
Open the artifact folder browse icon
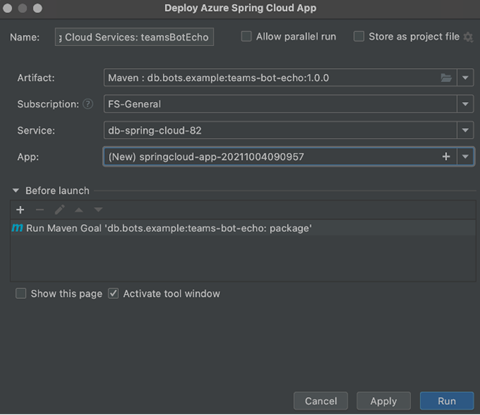446,78
